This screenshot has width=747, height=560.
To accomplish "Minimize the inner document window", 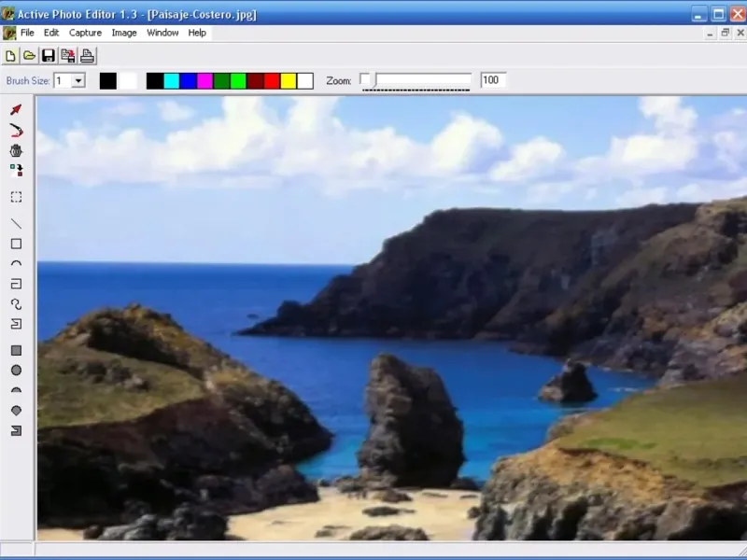I will coord(710,33).
